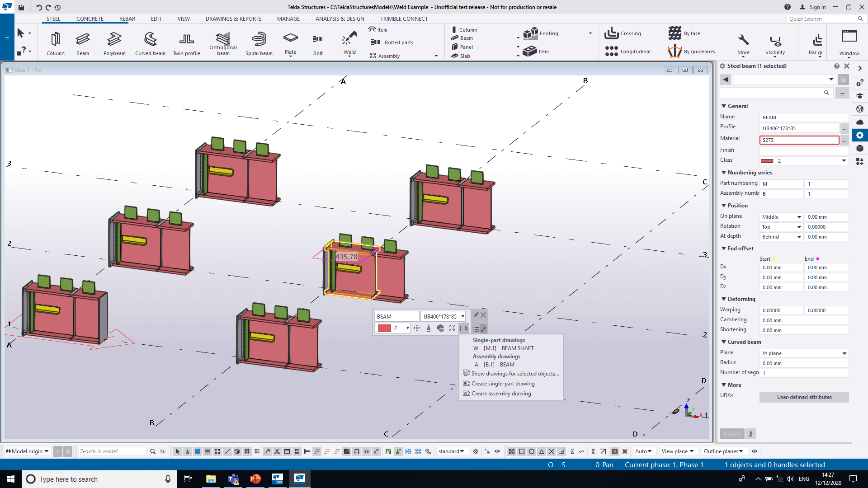Select the Crossing rebar tool

pos(623,33)
